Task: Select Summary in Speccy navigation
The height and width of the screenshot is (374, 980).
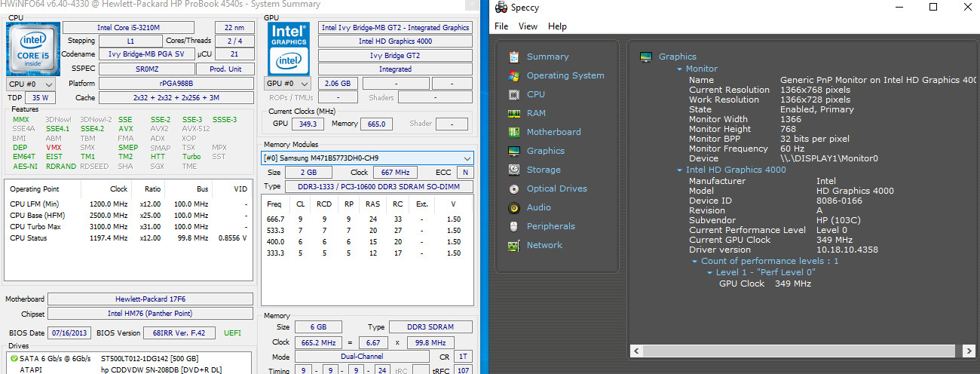Action: pos(548,57)
